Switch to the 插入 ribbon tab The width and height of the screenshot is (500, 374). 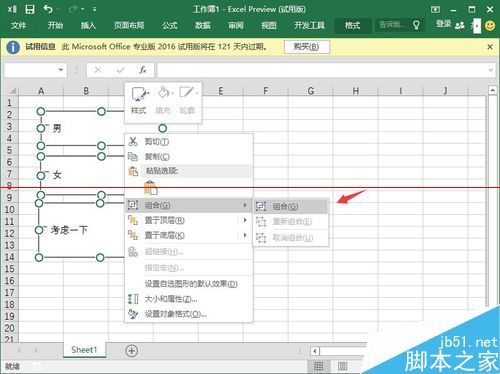(88, 25)
